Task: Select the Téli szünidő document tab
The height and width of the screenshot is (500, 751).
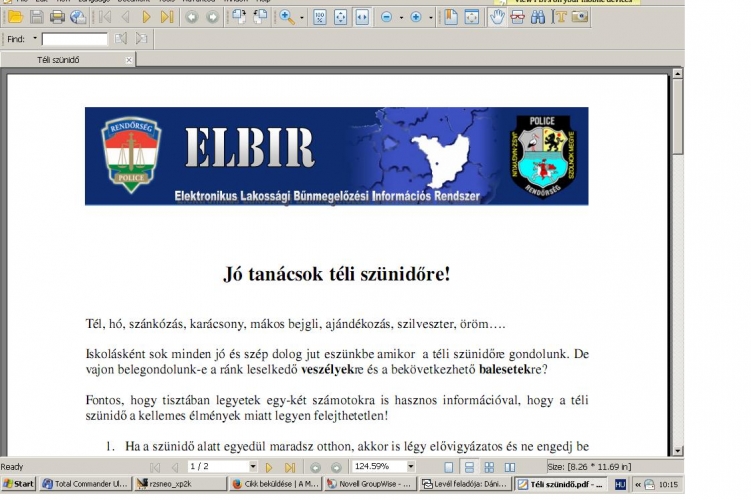Action: tap(60, 60)
